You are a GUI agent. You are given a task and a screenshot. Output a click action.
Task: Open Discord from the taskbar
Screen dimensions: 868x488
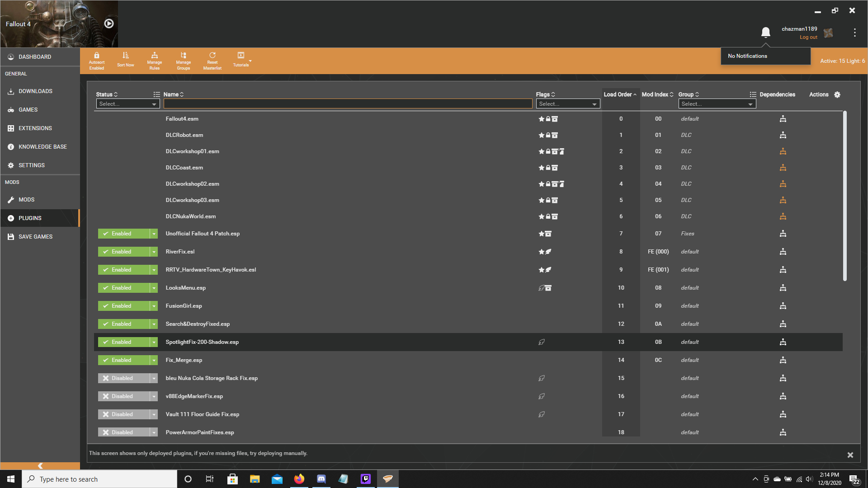tap(321, 479)
